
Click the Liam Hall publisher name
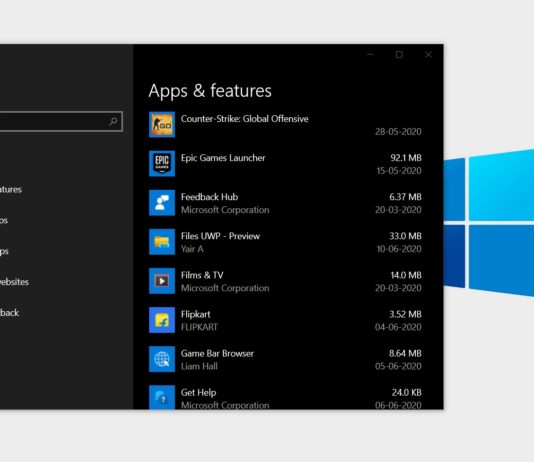point(199,367)
